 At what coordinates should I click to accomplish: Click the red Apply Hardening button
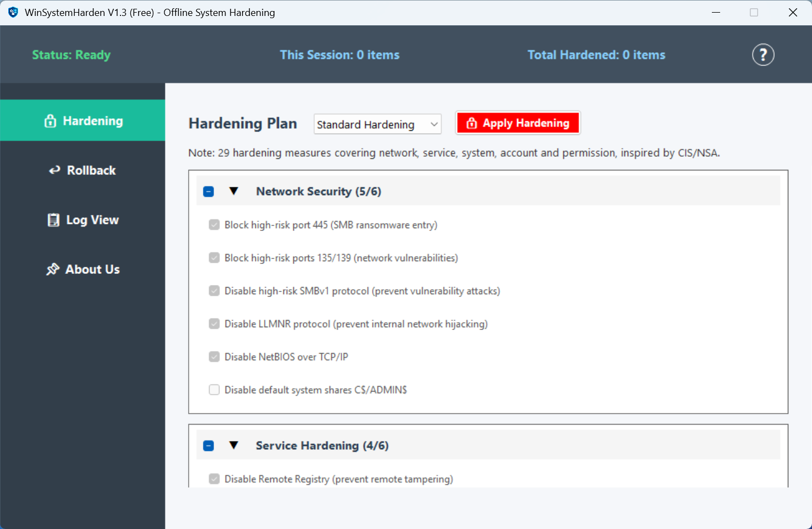pyautogui.click(x=518, y=123)
